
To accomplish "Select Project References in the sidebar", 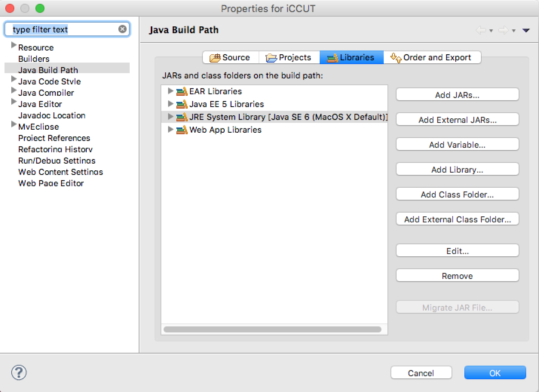I will tap(54, 138).
